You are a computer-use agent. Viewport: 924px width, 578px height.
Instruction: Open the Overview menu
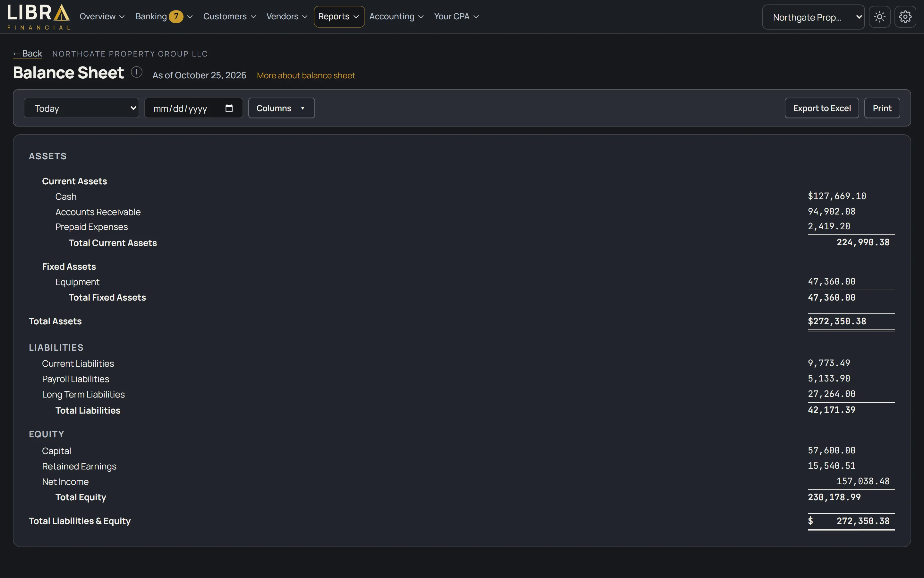102,16
